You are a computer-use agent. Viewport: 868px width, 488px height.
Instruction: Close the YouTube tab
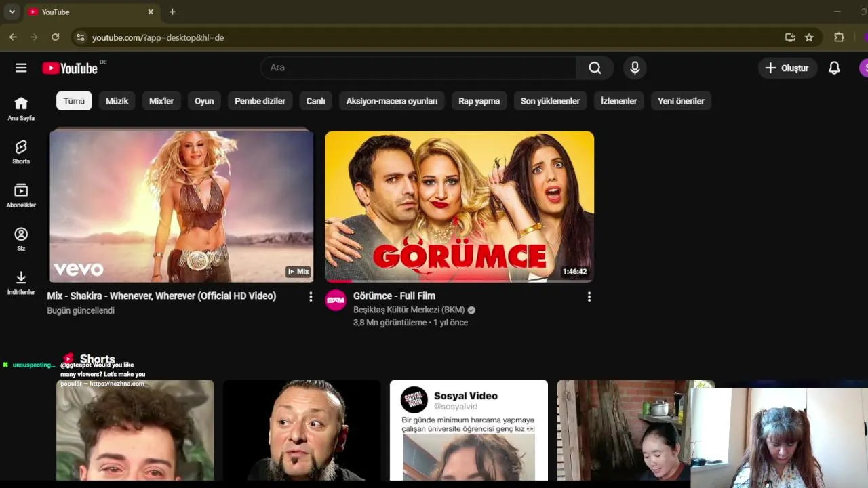click(151, 12)
